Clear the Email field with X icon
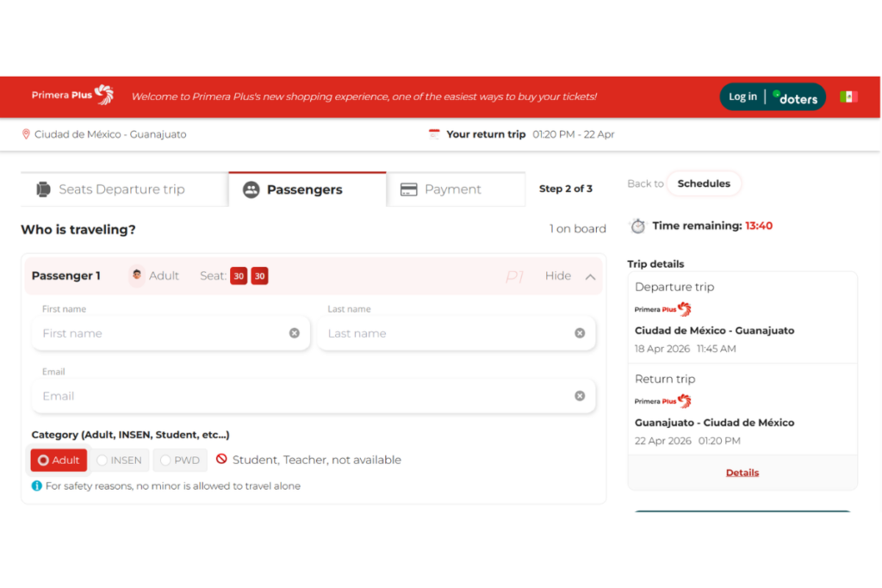This screenshot has height=588, width=882. coord(580,396)
